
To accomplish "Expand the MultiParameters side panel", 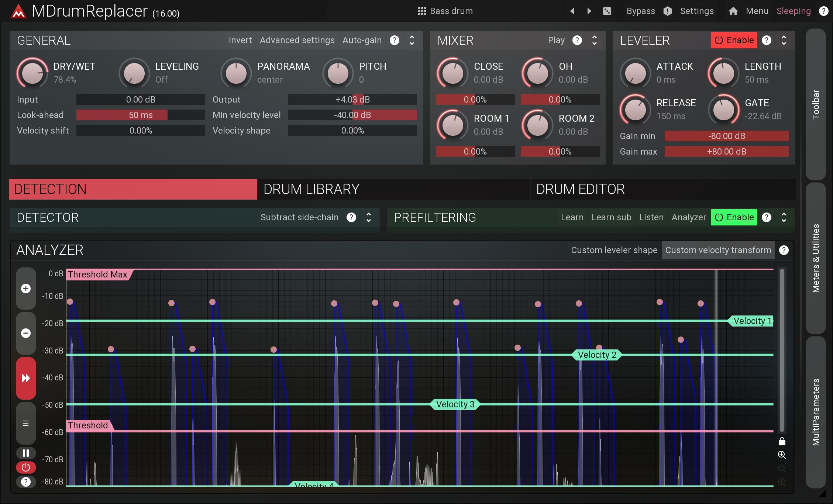I will [x=816, y=412].
